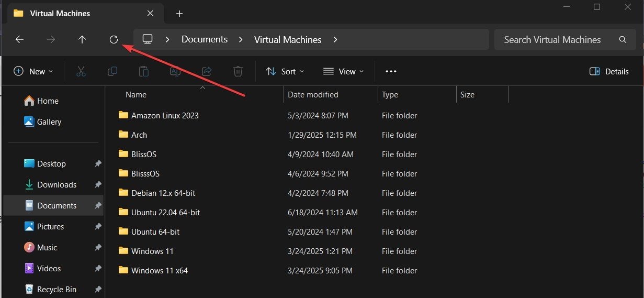Click the Cut scissors icon
Image resolution: width=644 pixels, height=298 pixels.
(x=81, y=72)
